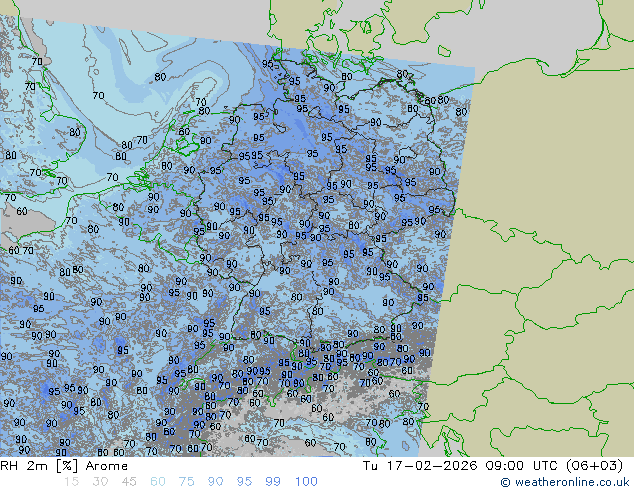Click legend value 60
Screen dimensions: 634x490
[158, 482]
